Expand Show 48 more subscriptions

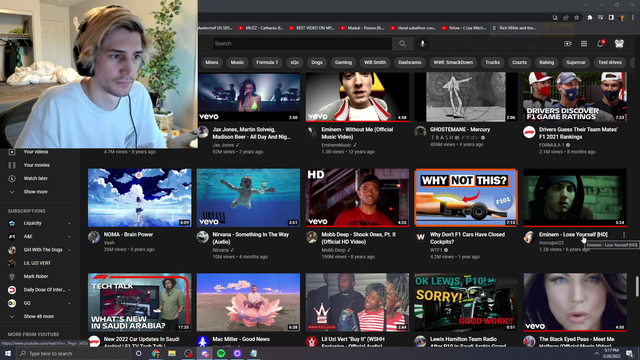pyautogui.click(x=32, y=316)
